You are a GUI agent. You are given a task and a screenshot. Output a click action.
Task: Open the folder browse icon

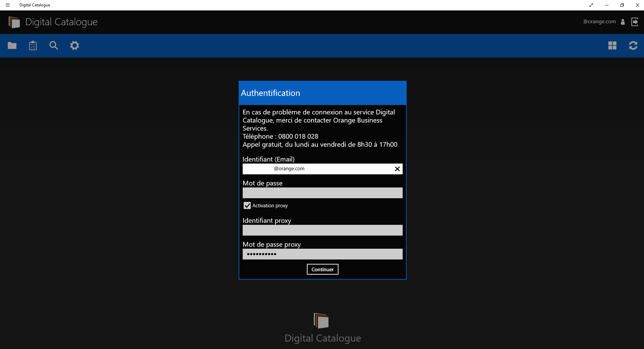12,45
